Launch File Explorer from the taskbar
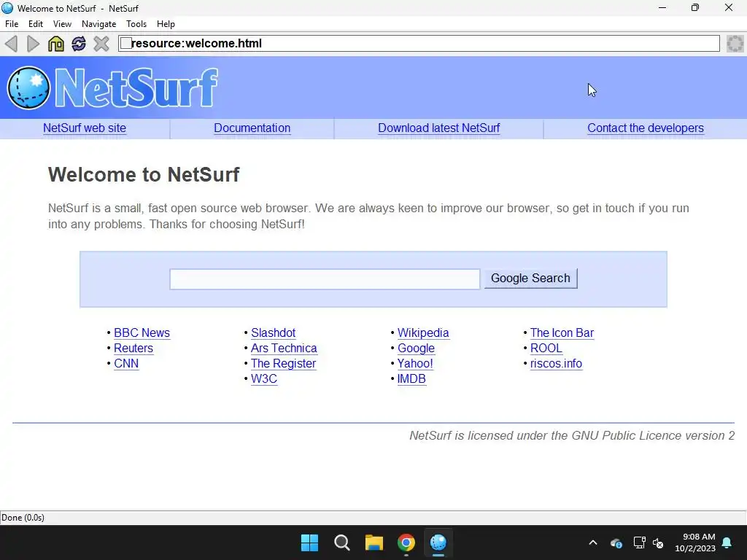The width and height of the screenshot is (747, 560). [374, 542]
